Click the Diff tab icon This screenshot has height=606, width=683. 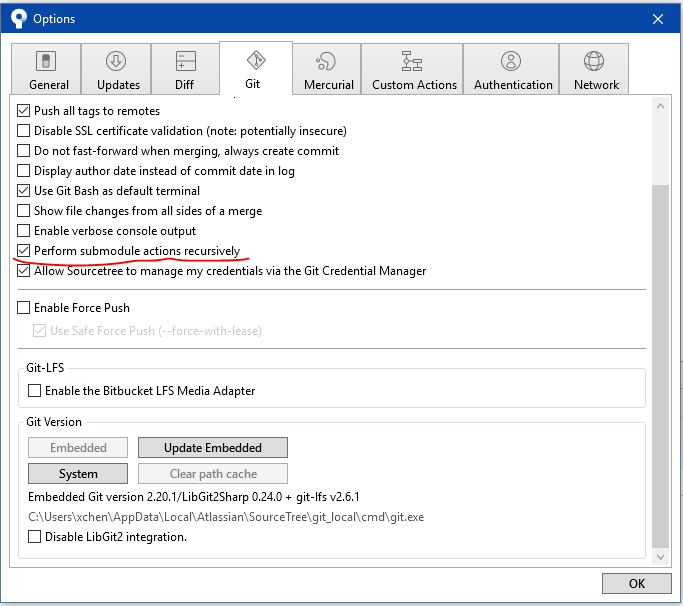(186, 61)
